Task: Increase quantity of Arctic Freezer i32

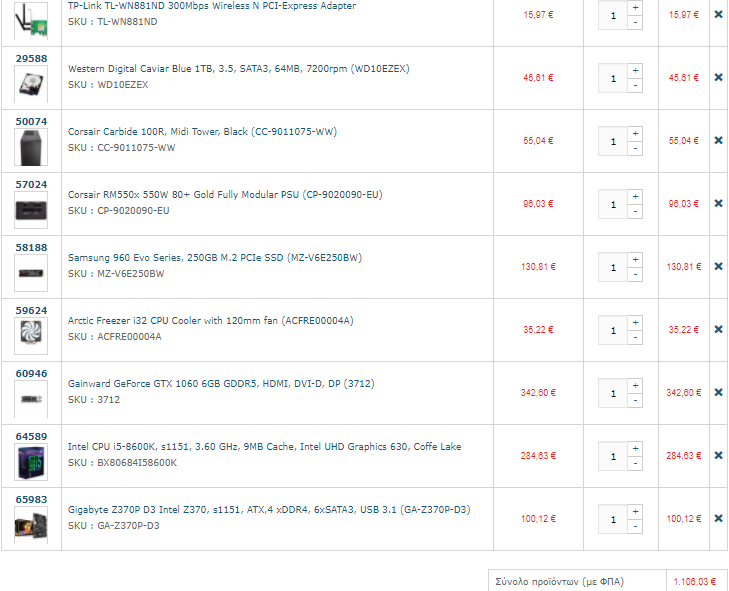Action: [635, 323]
